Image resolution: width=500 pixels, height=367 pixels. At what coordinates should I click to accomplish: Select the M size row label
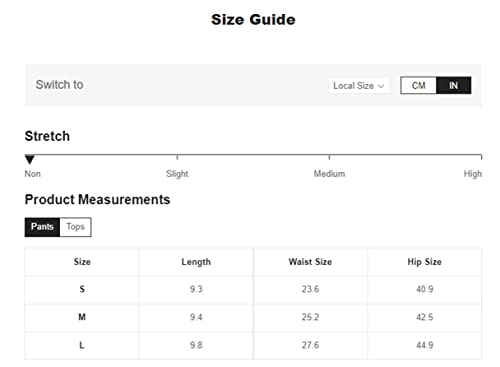pos(82,317)
